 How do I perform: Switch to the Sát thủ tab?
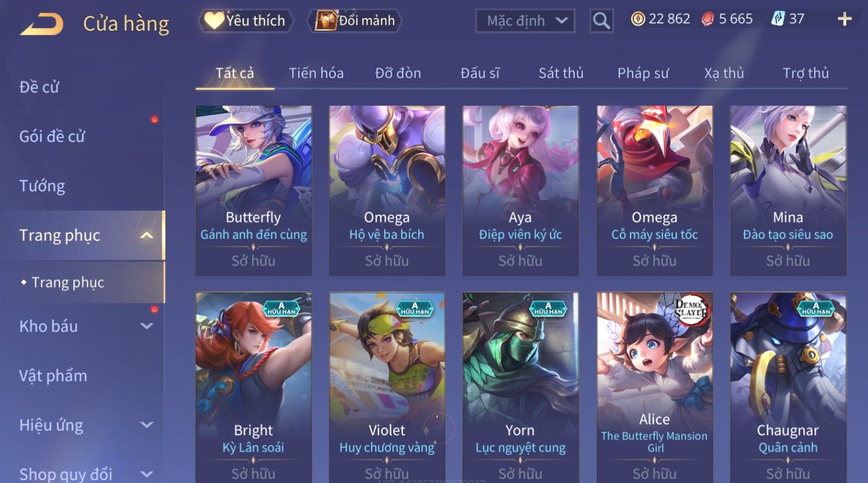coord(561,73)
